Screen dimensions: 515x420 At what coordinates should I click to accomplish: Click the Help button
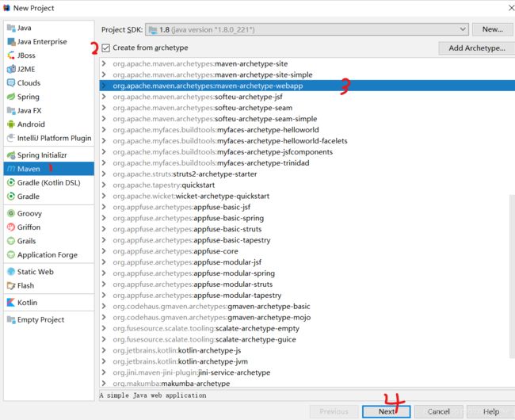(x=490, y=411)
